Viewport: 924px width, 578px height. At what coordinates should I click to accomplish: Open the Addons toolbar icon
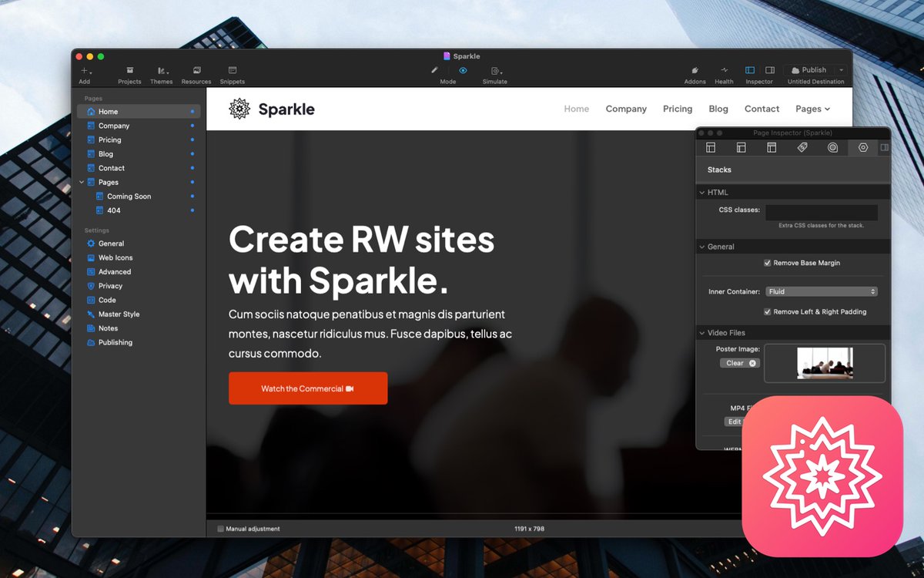[x=695, y=70]
